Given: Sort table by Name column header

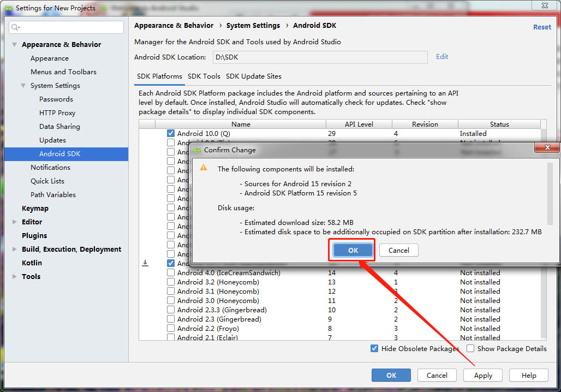Looking at the screenshot, I should pos(241,124).
